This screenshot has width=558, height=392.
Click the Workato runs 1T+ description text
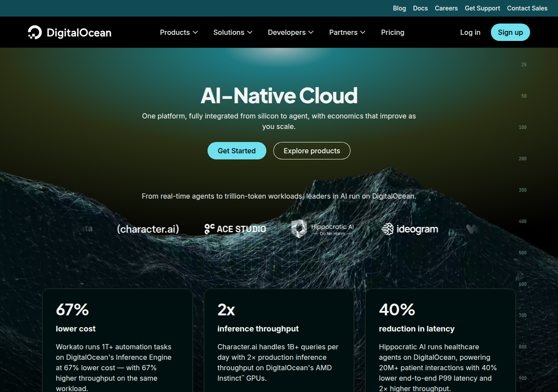click(x=114, y=368)
